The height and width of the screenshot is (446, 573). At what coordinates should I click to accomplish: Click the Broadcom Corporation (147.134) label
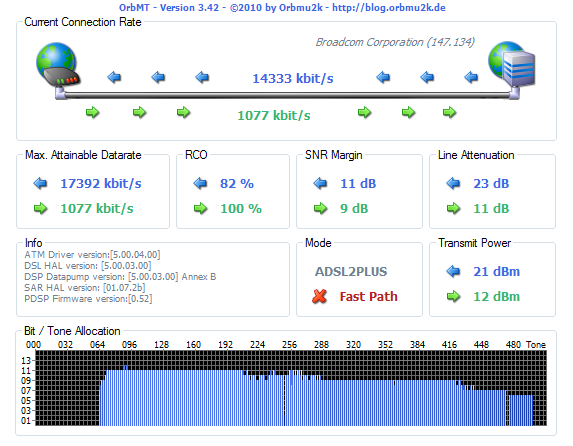tap(395, 42)
